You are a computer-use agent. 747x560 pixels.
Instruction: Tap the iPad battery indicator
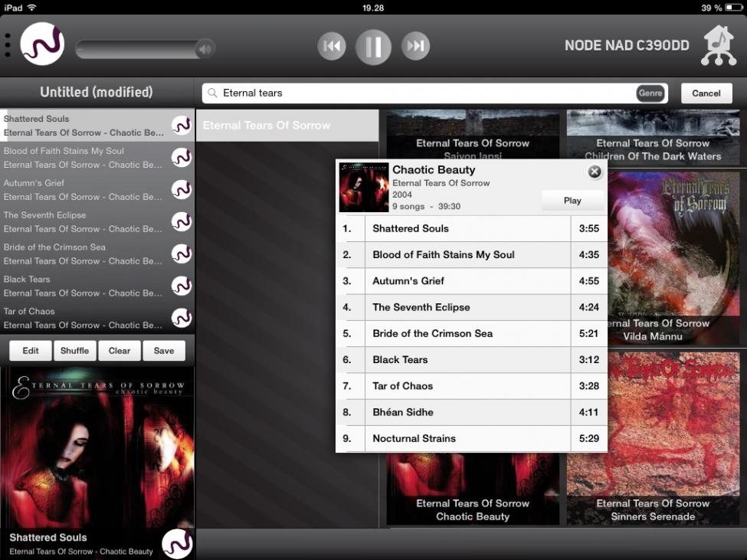[x=733, y=8]
